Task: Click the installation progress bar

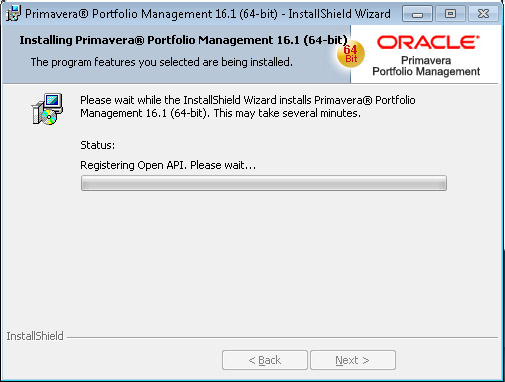Action: click(x=264, y=183)
